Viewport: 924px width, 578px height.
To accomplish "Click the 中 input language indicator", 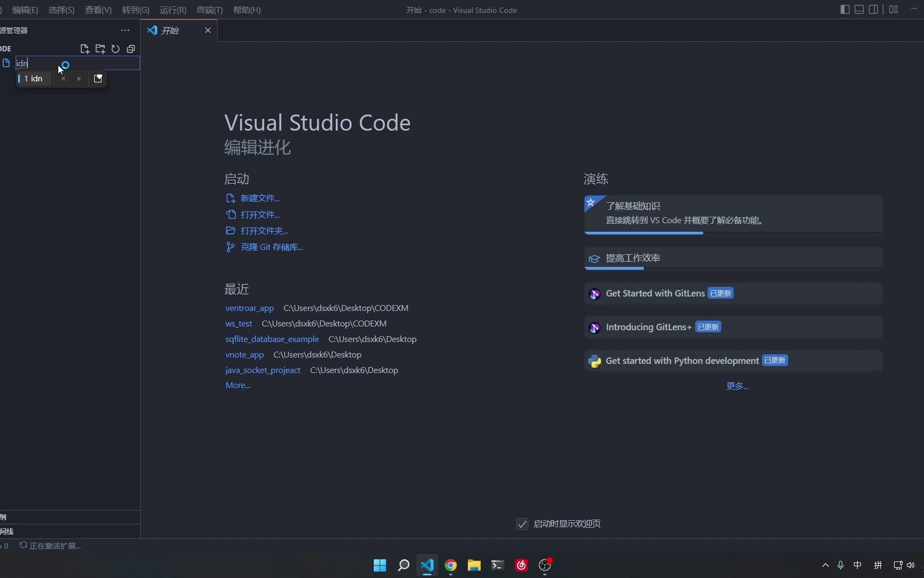I will click(x=858, y=565).
